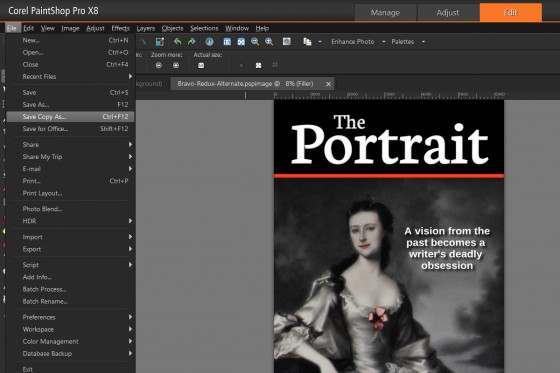Choose New... from File menu
This screenshot has height=373, width=560.
click(x=71, y=40)
